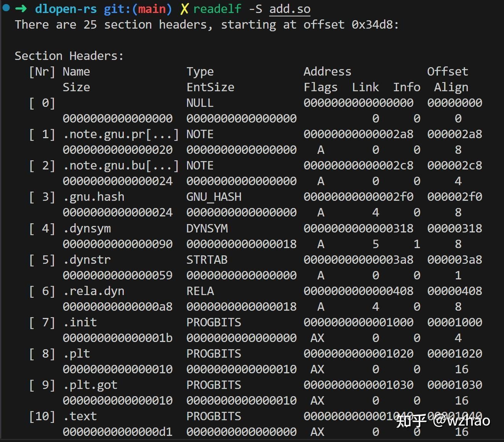
Task: Click the blue command status dot
Action: point(6,7)
